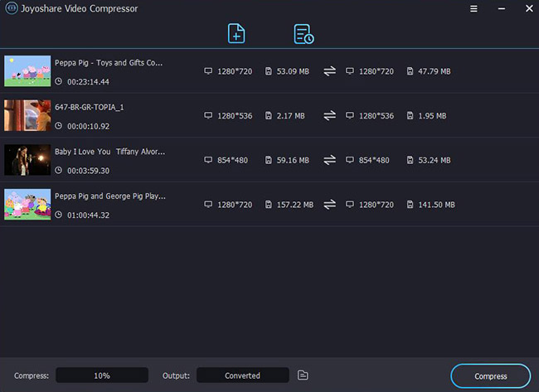Click title '647-BR-GR-TOPIA_1'
The width and height of the screenshot is (539, 392).
point(90,107)
